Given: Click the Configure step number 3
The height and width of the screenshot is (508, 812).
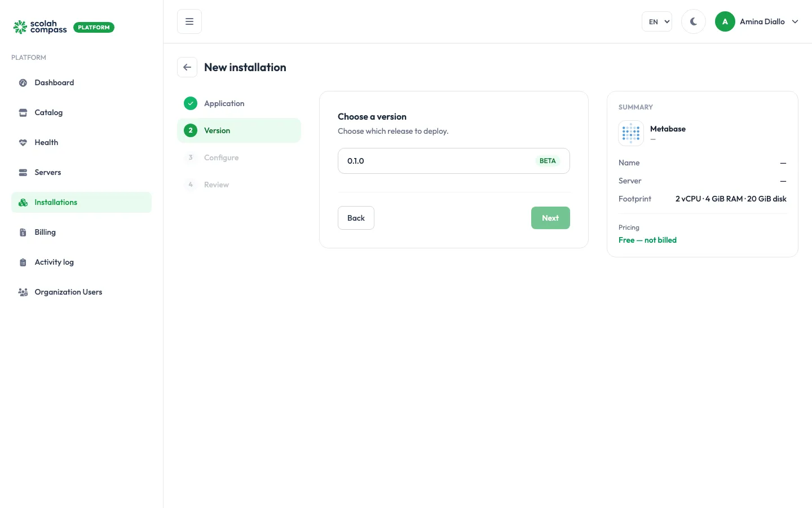Looking at the screenshot, I should pos(191,157).
